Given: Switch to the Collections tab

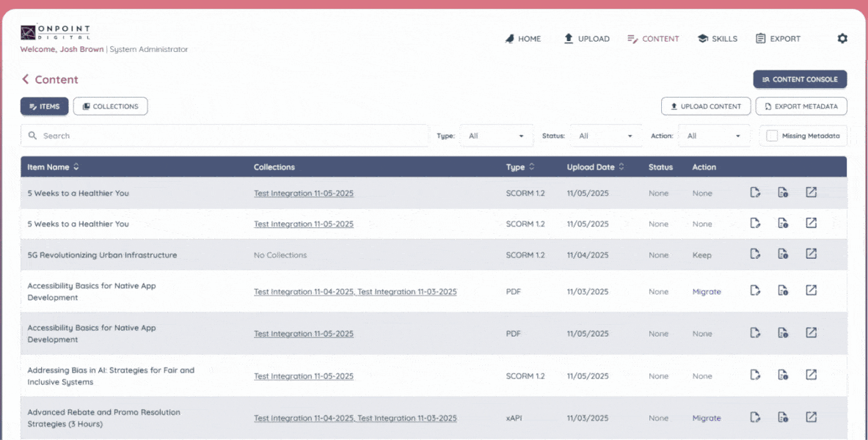Looking at the screenshot, I should tap(110, 106).
